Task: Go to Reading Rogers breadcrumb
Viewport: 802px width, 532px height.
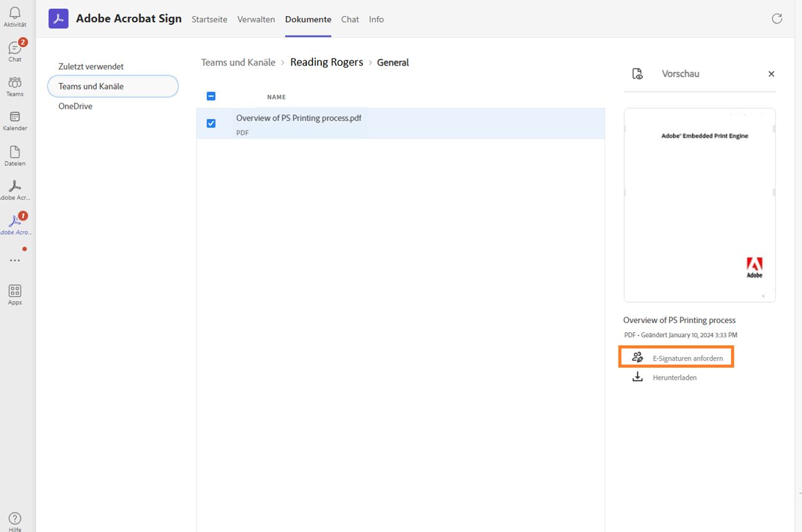Action: (326, 62)
